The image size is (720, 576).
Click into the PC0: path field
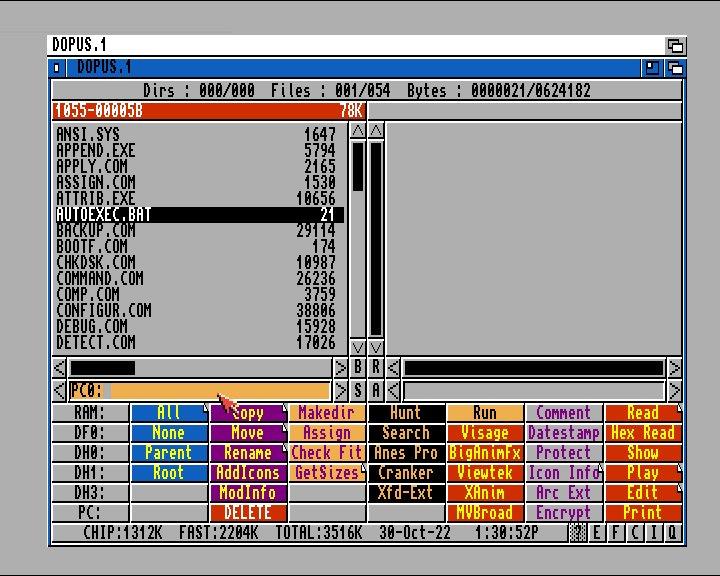200,391
